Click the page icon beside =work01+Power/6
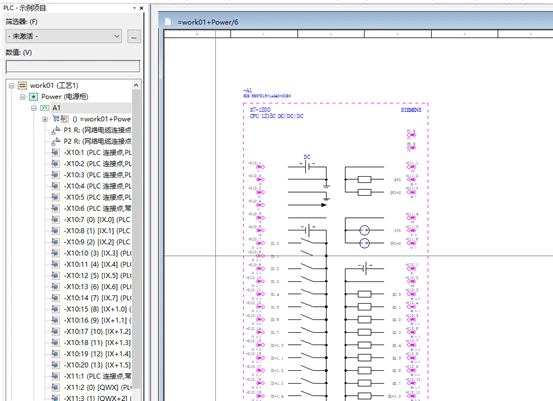The image size is (553, 401). 168,22
